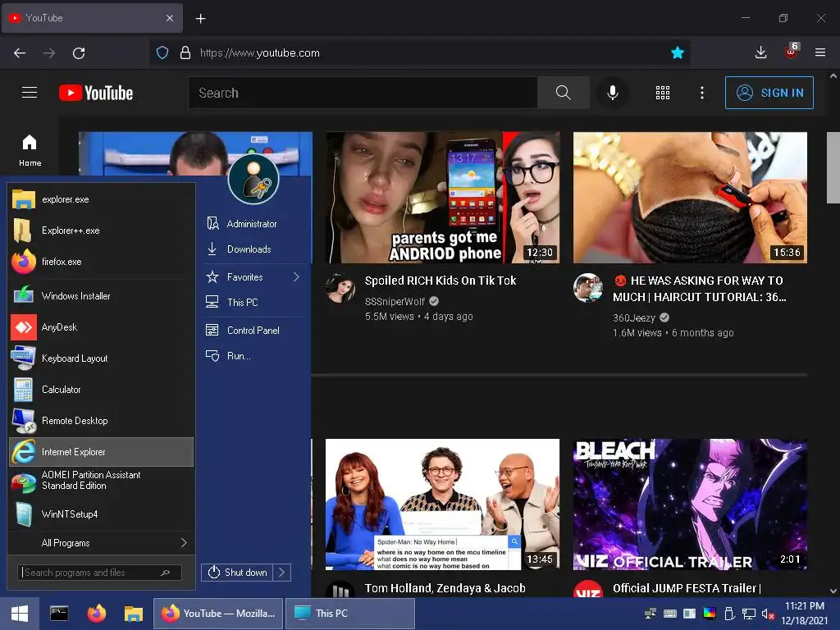Open the Spoiled RICH Kids video title
The width and height of the screenshot is (840, 630).
click(x=441, y=281)
